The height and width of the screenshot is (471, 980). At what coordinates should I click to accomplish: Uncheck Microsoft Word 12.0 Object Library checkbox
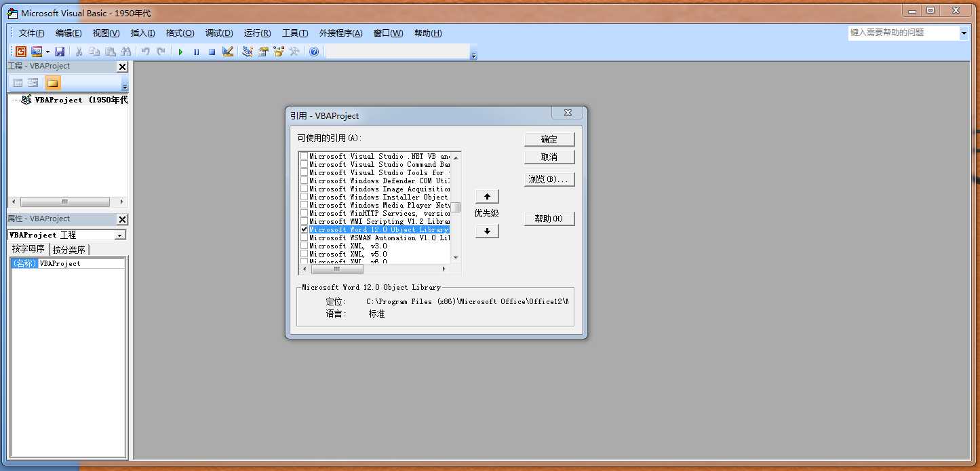pyautogui.click(x=304, y=229)
